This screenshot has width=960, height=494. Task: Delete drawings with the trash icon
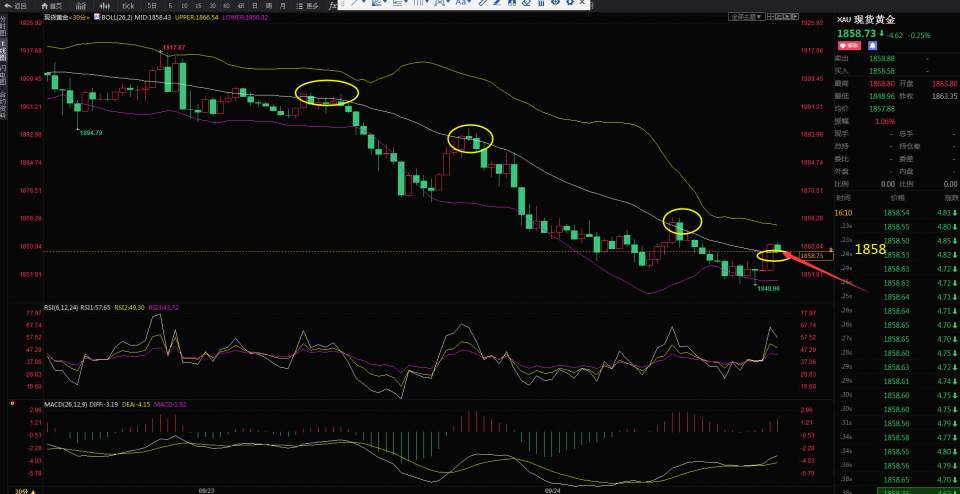click(541, 2)
